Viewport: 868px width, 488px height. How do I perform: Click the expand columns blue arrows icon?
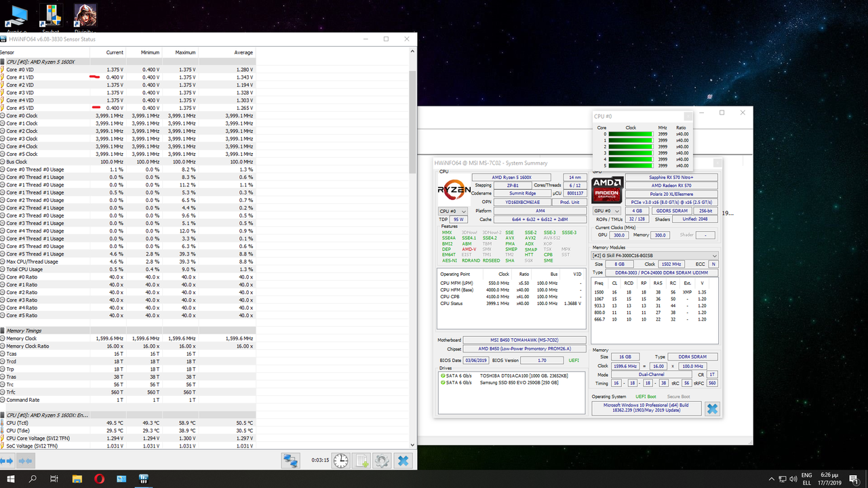[7, 461]
